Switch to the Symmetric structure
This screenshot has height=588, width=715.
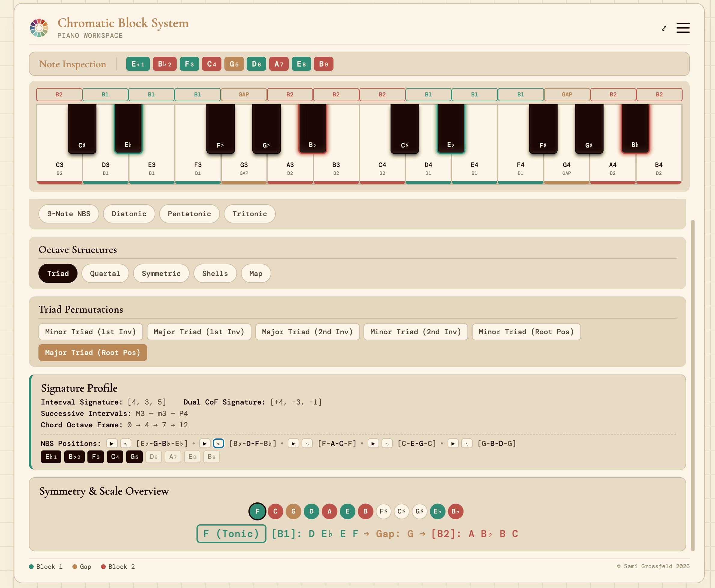point(161,273)
